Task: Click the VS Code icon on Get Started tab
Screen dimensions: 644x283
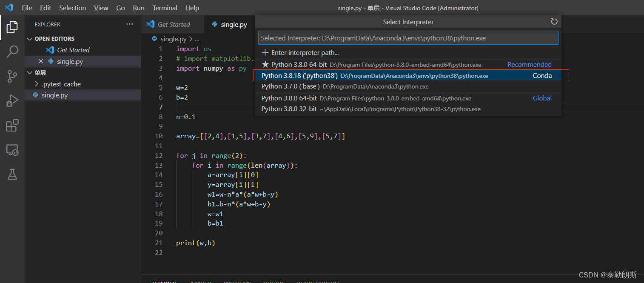Action: (x=150, y=24)
